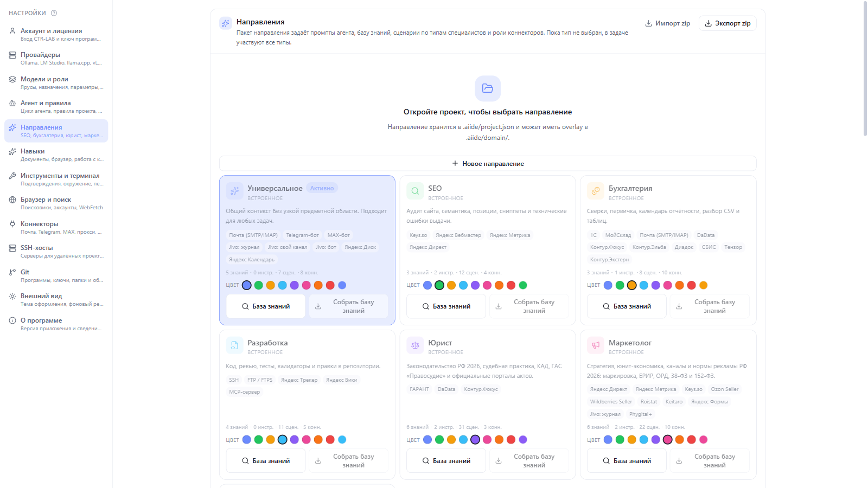Screen dimensions: 868x488
Task: Click the Маркетолог card megaphone icon
Action: tap(596, 345)
